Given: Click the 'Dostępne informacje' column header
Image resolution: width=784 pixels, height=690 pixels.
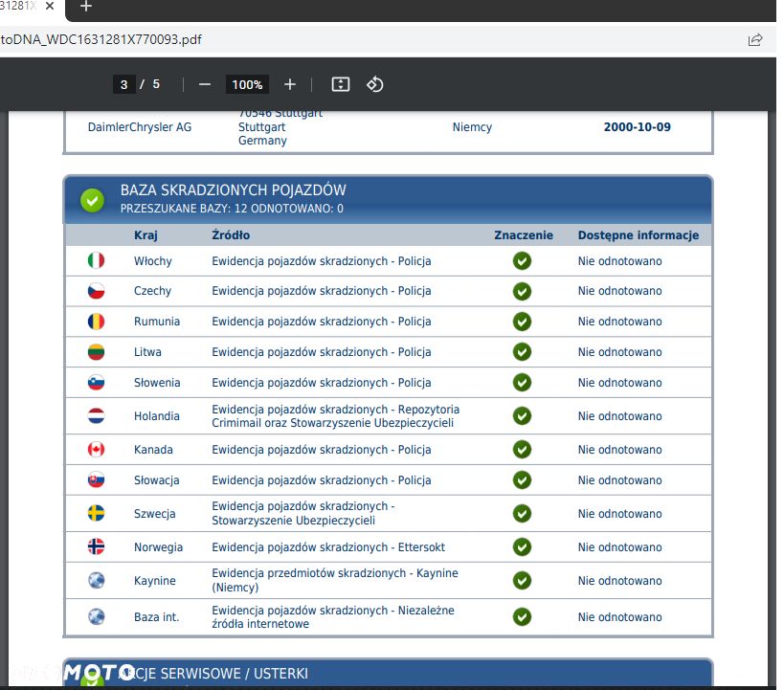Looking at the screenshot, I should 638,235.
